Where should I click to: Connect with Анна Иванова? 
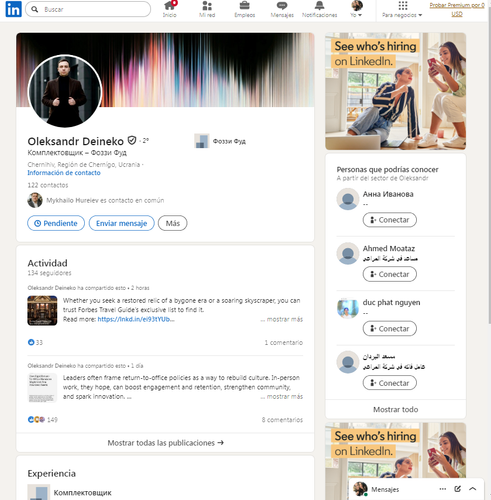click(x=390, y=220)
